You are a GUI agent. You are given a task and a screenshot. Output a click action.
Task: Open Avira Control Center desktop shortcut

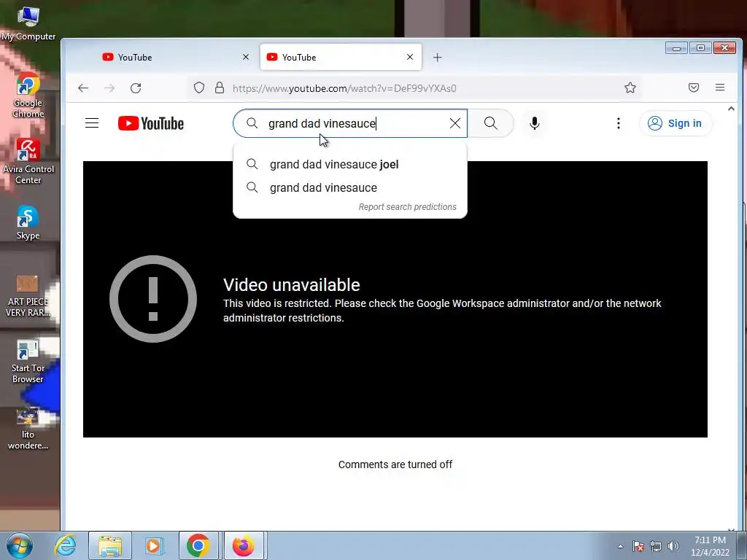(28, 162)
